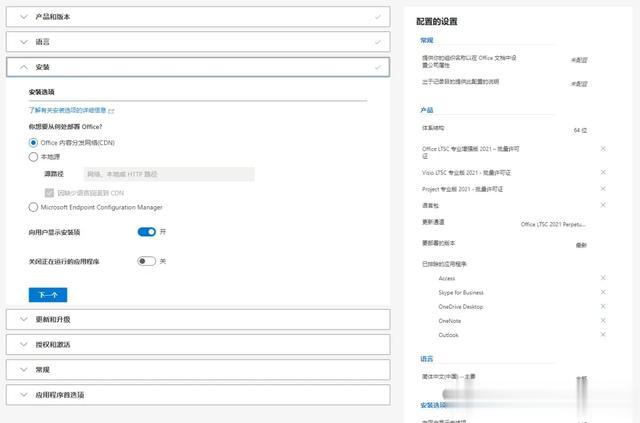
Task: Remove OneDrive Desktop from excluded apps
Action: pos(603,306)
